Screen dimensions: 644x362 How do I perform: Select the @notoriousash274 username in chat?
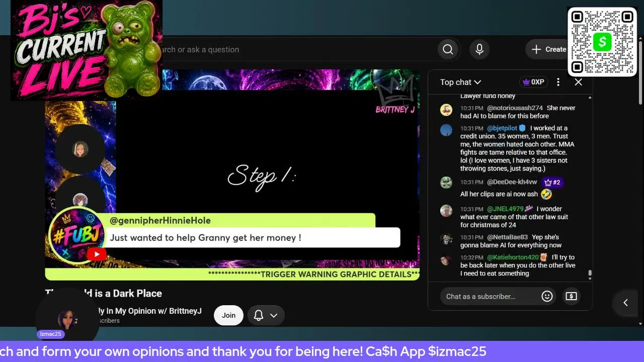coord(515,108)
